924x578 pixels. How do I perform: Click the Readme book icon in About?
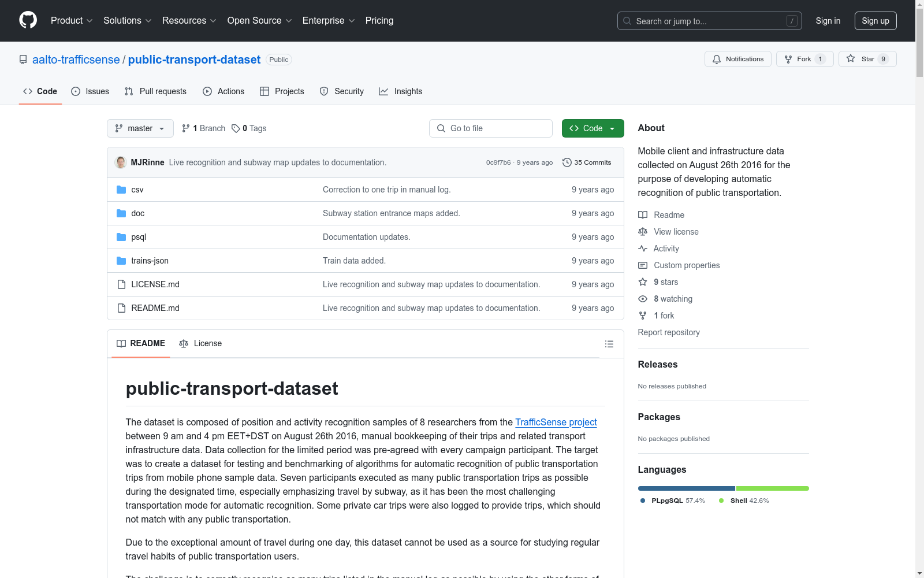[x=642, y=214]
